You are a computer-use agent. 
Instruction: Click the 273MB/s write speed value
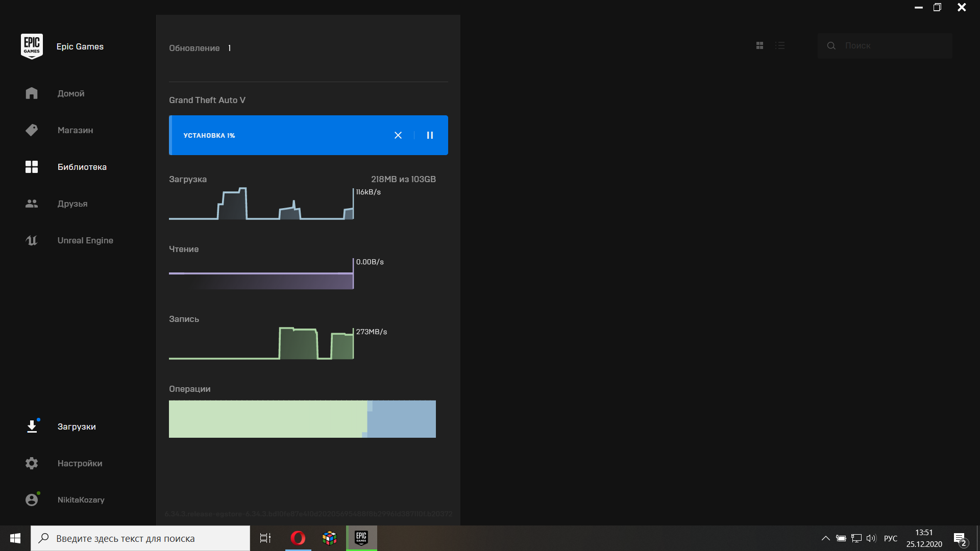372,332
